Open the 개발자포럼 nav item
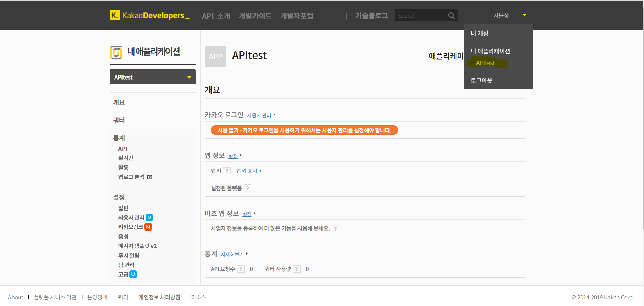The height and width of the screenshot is (306, 644). 297,16
